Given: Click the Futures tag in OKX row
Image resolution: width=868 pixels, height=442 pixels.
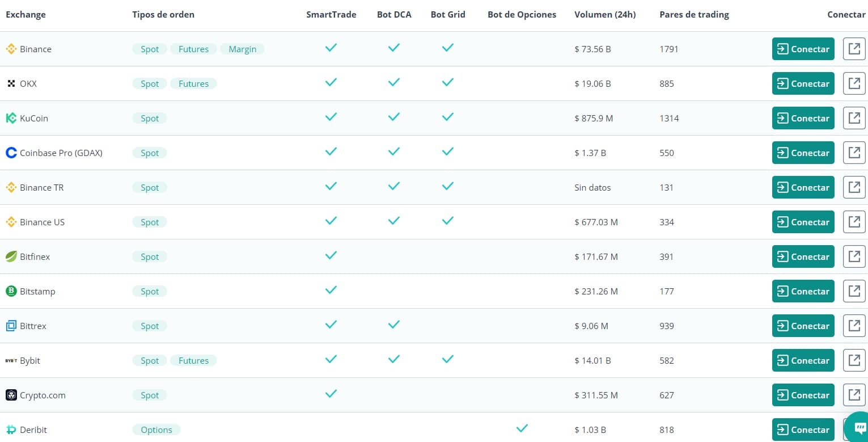Looking at the screenshot, I should pos(194,83).
